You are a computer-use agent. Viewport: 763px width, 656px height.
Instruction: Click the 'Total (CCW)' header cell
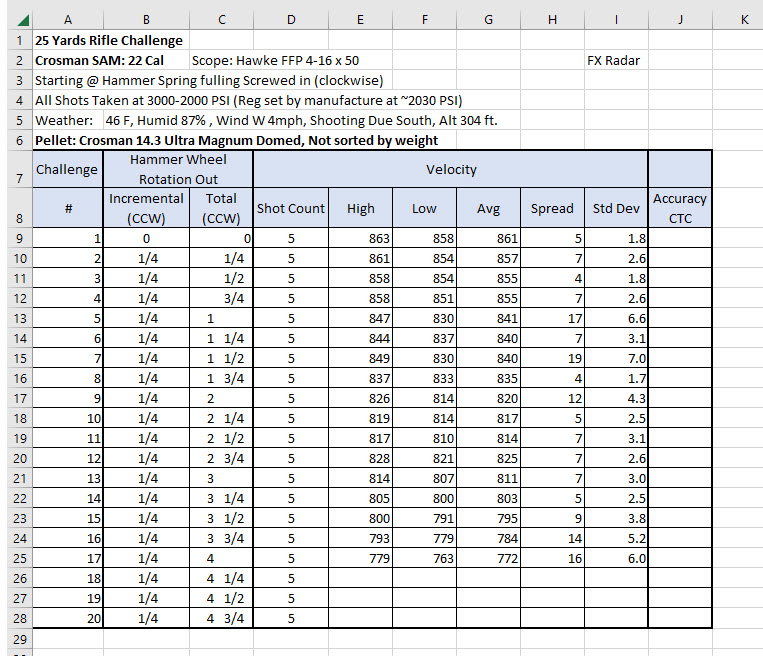(221, 208)
